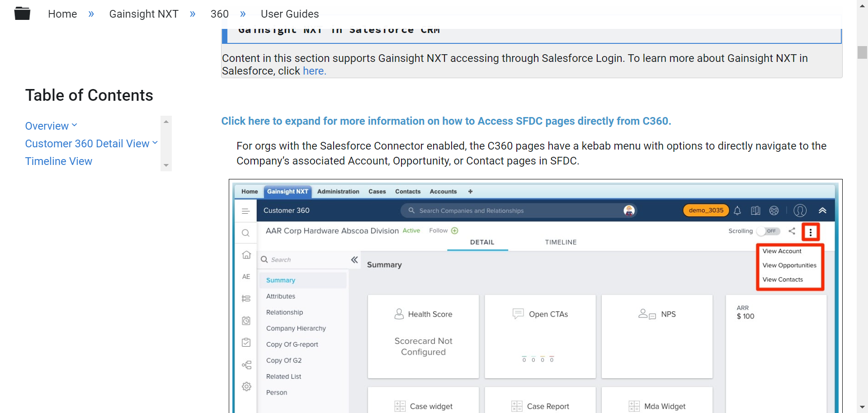Click the AE sidebar item
The image size is (868, 413).
coord(246,277)
